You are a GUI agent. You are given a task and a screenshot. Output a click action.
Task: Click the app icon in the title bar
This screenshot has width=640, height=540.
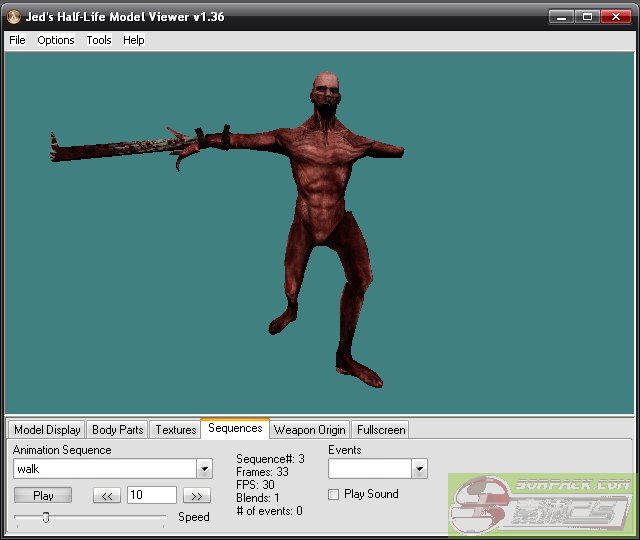coord(13,17)
